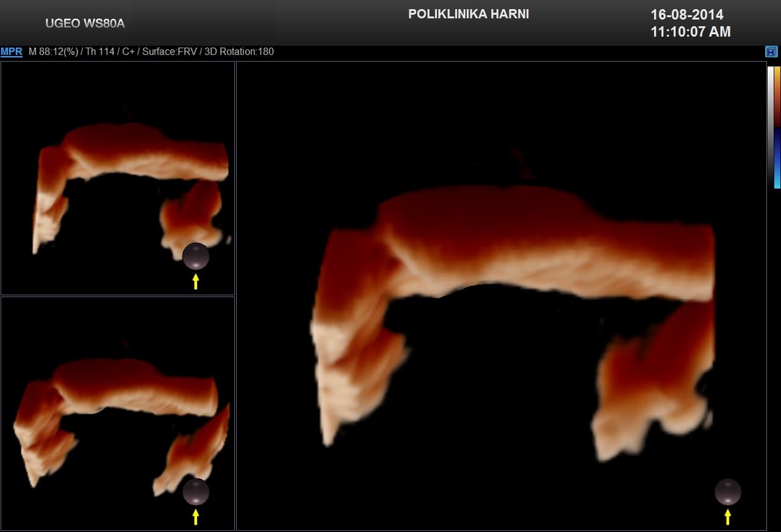Select the top-left 3D render thumbnail
The width and height of the screenshot is (781, 532).
[118, 178]
